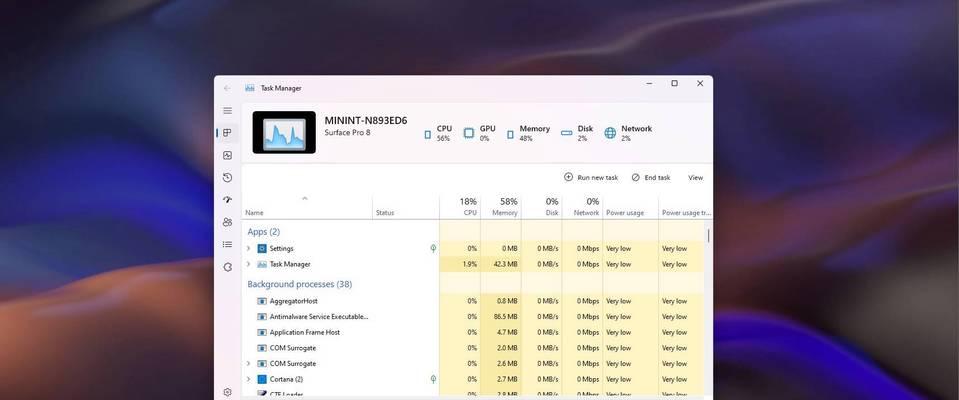Open the View dropdown
The height and width of the screenshot is (400, 959).
[695, 177]
